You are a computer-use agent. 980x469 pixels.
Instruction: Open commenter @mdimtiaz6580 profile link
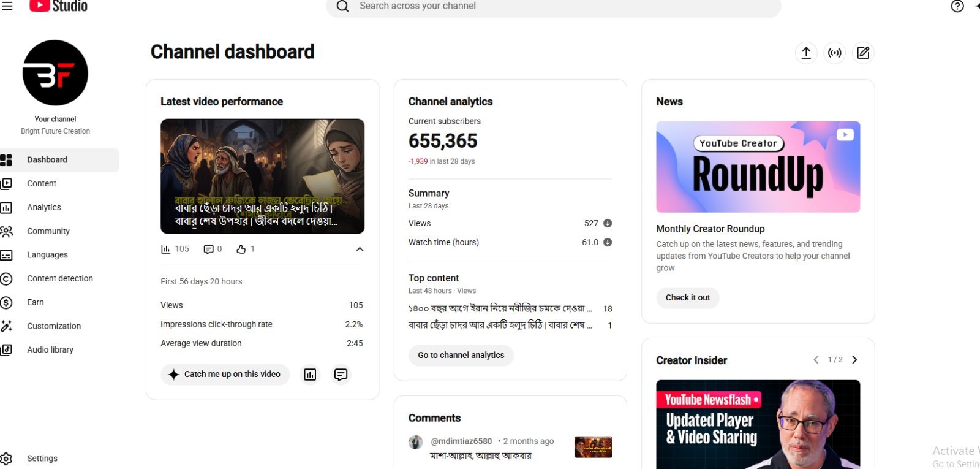[461, 441]
